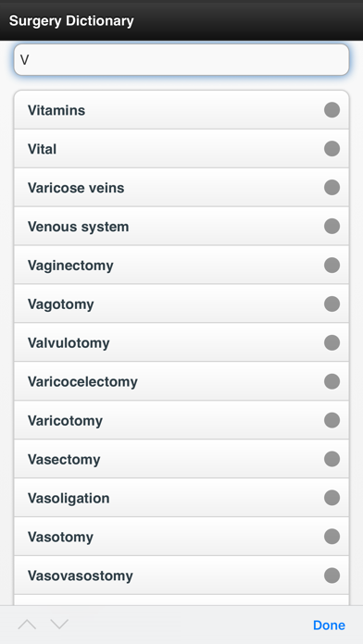Tap the gray dot on the Vagotomy row
This screenshot has width=363, height=644.
[x=332, y=303]
